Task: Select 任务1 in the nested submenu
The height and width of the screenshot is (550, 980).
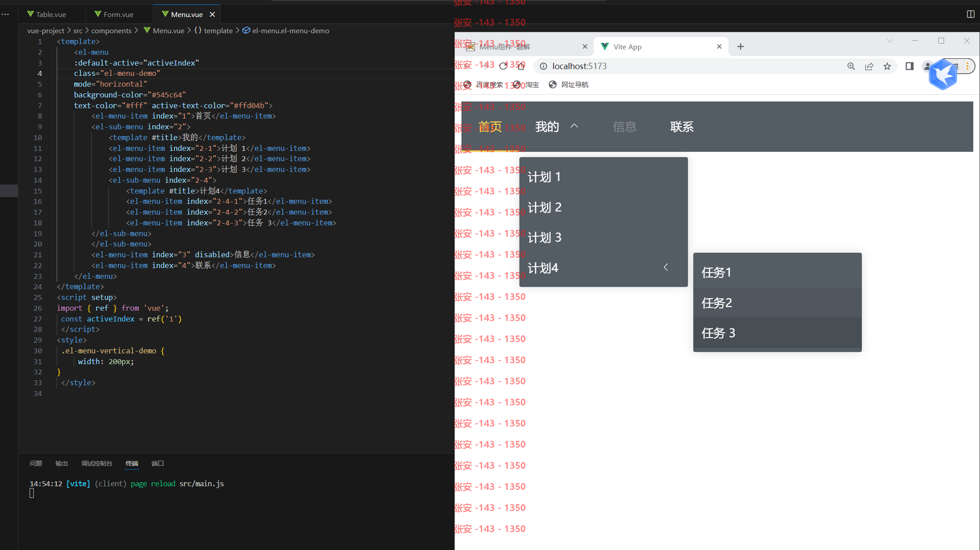Action: tap(777, 273)
